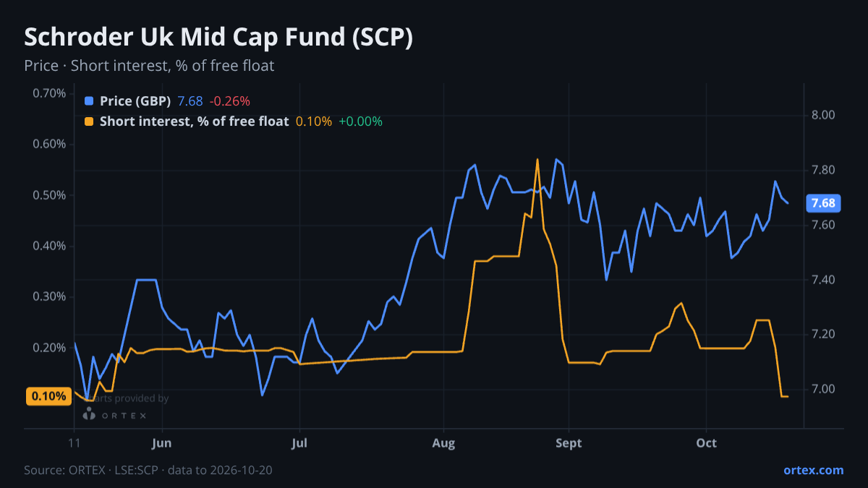Click the 0.30% left axis label
This screenshot has width=868, height=488.
click(x=50, y=296)
